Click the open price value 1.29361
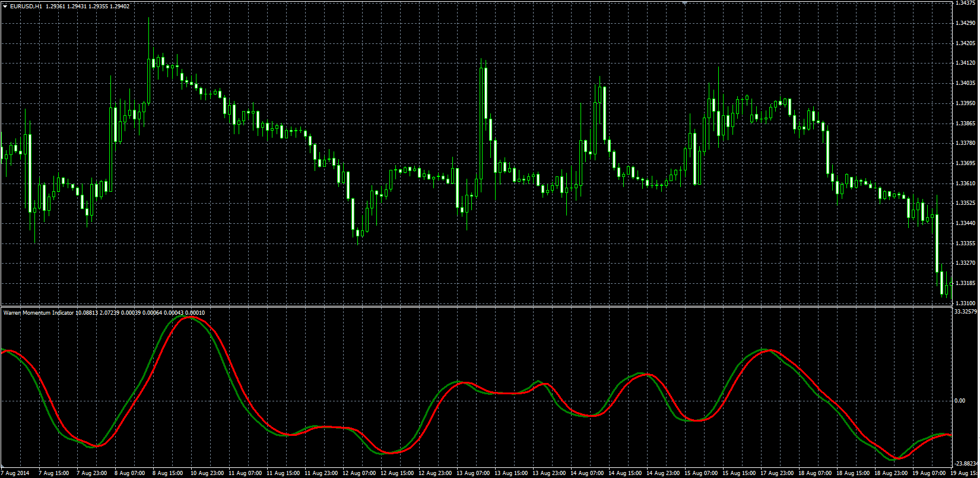 click(x=55, y=6)
